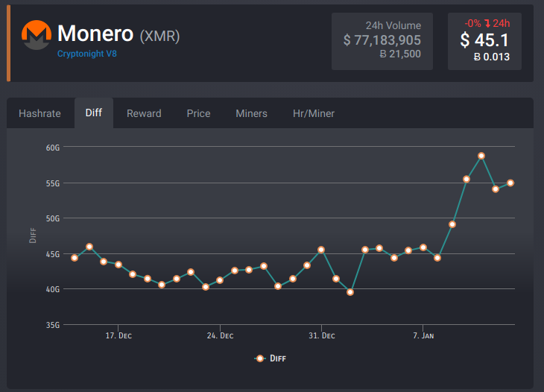Click the 50G y-axis label
The height and width of the screenshot is (392, 544).
53,218
